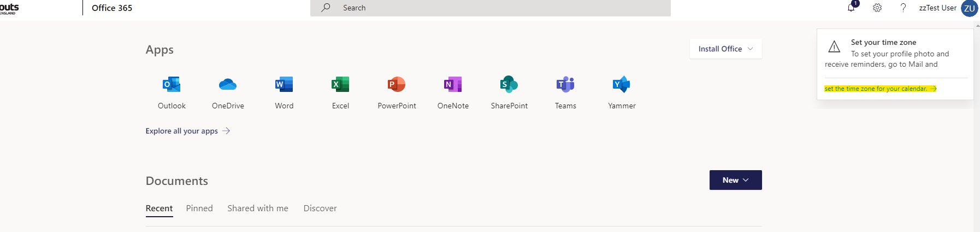Open the SharePoint app

(509, 92)
